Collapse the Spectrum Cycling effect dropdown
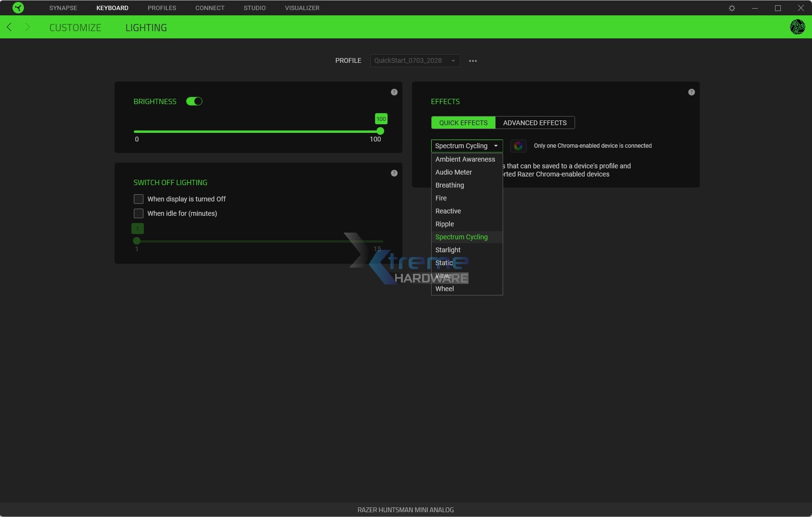The image size is (812, 517). coord(496,146)
